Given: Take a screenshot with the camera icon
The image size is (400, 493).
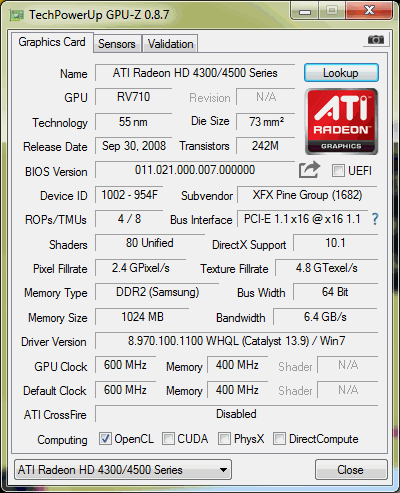Looking at the screenshot, I should [x=376, y=40].
